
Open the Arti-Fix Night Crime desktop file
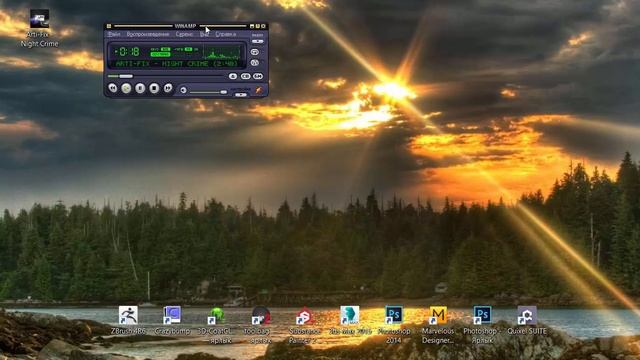40,28
